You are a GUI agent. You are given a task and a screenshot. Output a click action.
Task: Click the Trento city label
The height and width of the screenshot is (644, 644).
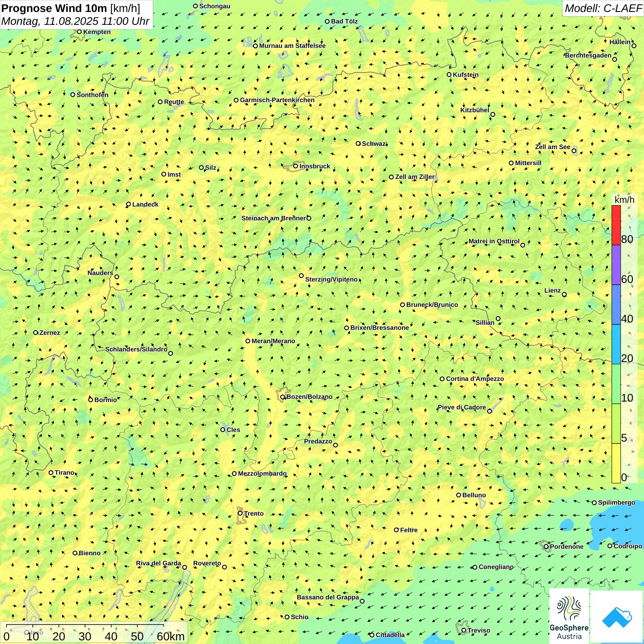(x=254, y=513)
